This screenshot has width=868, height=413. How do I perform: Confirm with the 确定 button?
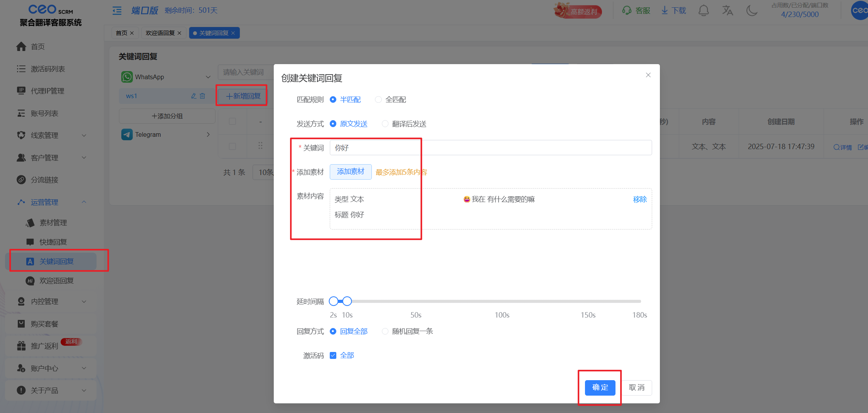[x=600, y=388]
